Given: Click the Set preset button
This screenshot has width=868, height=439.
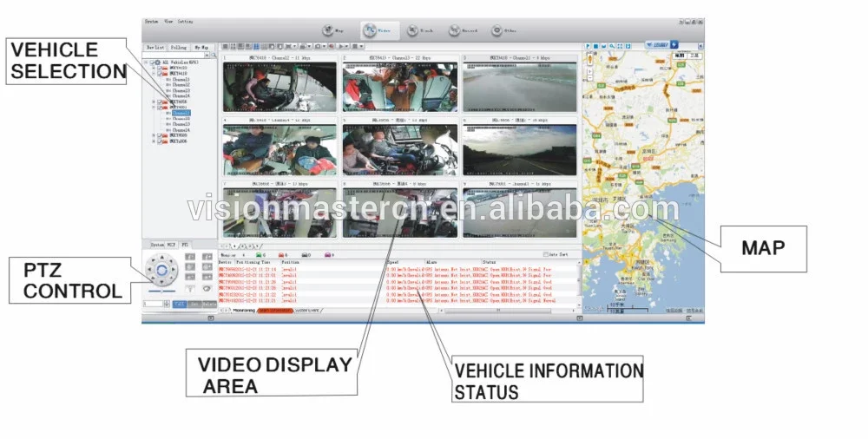Looking at the screenshot, I should (x=194, y=304).
